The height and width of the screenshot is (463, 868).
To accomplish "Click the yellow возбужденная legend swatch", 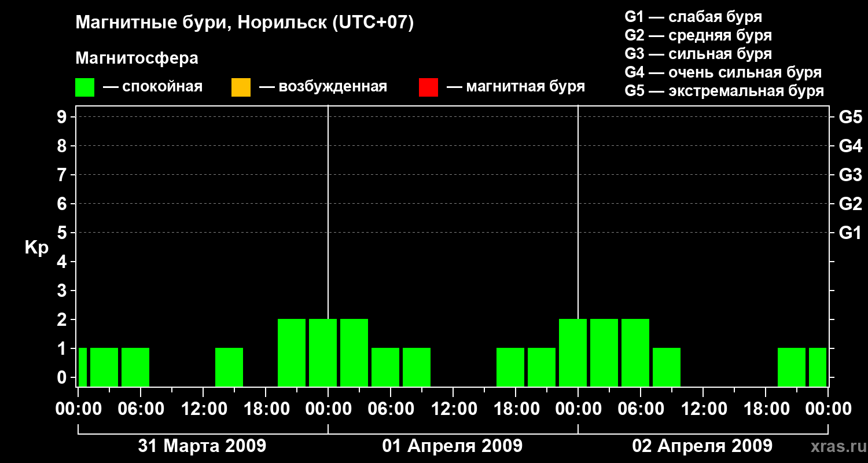I will [241, 87].
